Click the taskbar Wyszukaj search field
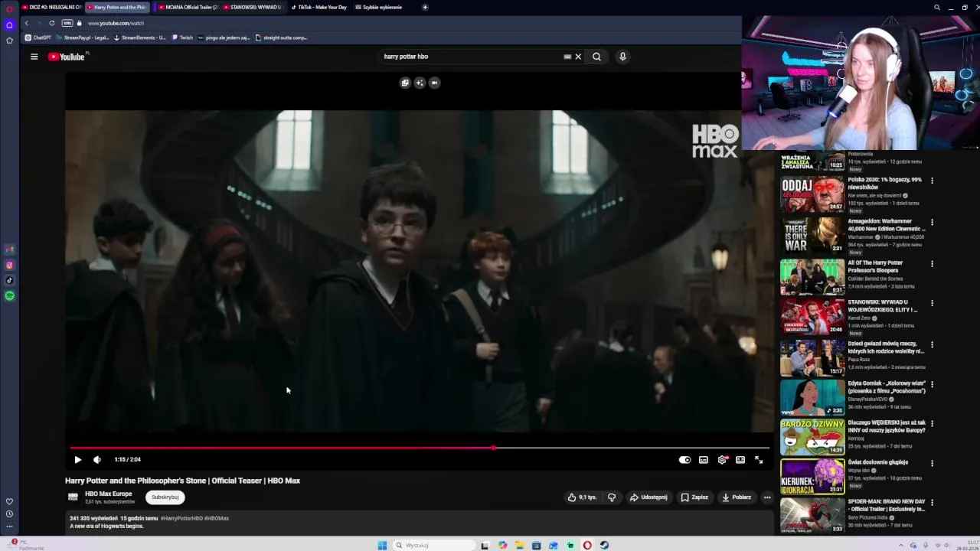 pyautogui.click(x=433, y=546)
